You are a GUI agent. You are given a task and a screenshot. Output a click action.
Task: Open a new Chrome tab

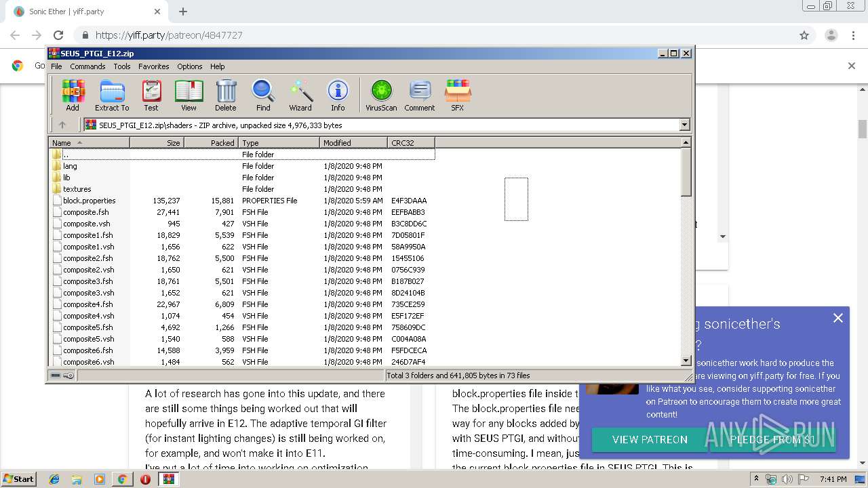183,12
